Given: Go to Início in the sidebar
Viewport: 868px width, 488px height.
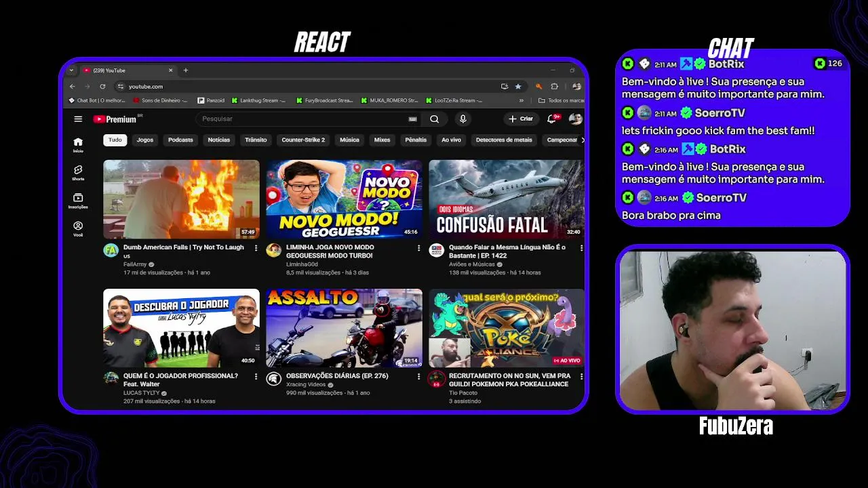Looking at the screenshot, I should 78,144.
